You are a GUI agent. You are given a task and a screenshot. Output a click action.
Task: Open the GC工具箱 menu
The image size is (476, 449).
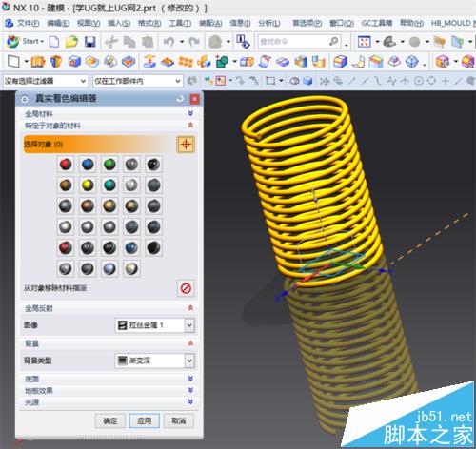tap(377, 23)
